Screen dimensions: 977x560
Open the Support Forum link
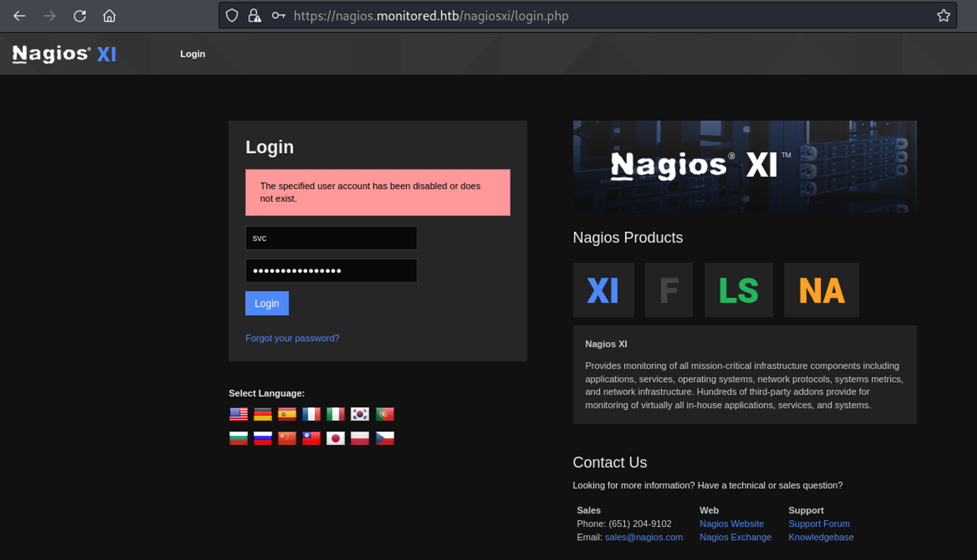click(x=819, y=524)
